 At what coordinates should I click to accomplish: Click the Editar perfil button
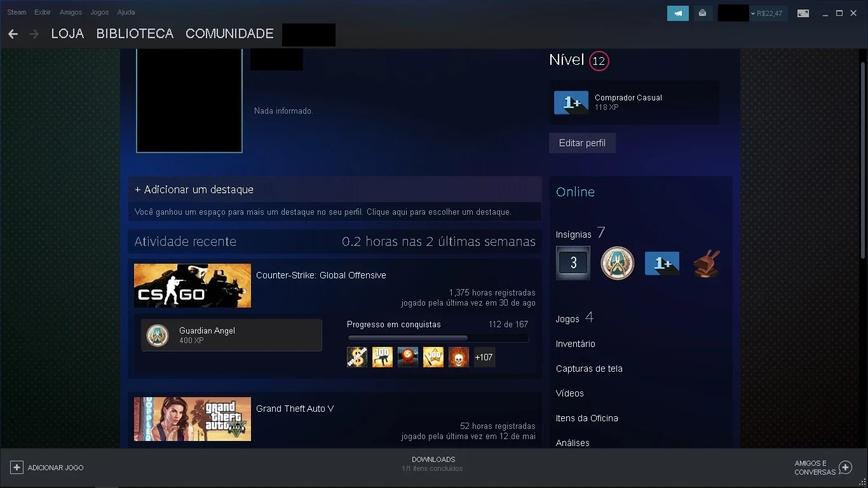coord(582,143)
